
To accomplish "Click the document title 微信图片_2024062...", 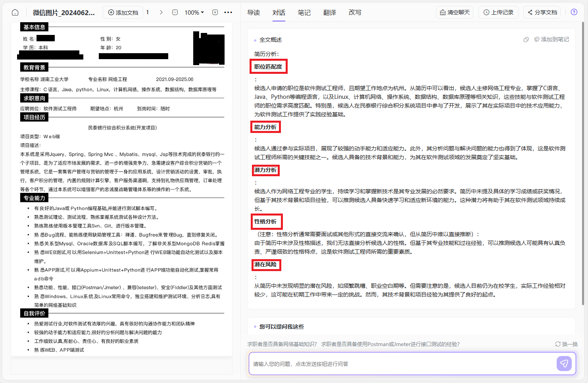I will click(63, 12).
